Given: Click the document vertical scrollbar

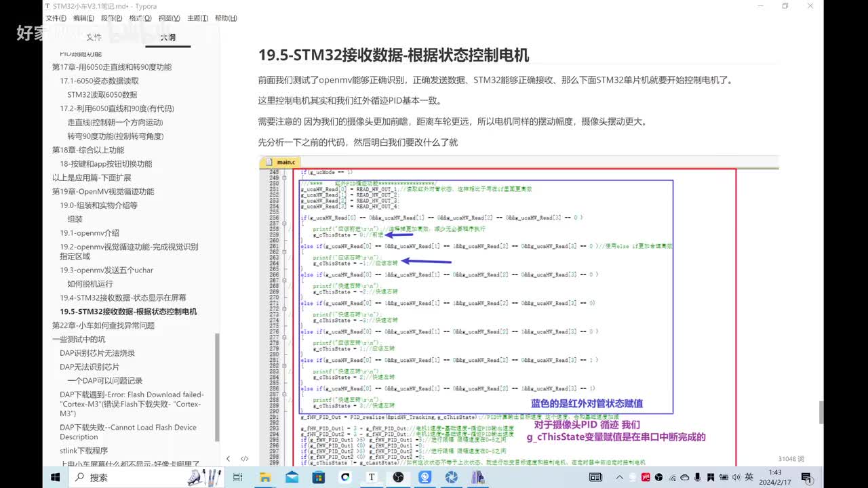Looking at the screenshot, I should point(821,412).
